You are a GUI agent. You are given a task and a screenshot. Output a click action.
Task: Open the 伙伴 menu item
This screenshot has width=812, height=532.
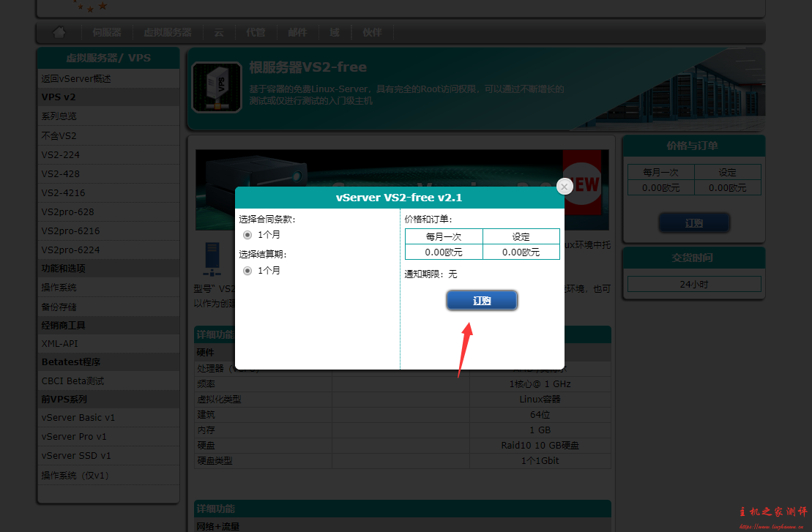[x=373, y=32]
